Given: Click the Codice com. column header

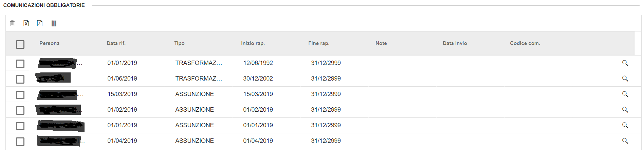Looking at the screenshot, I should pos(525,43).
